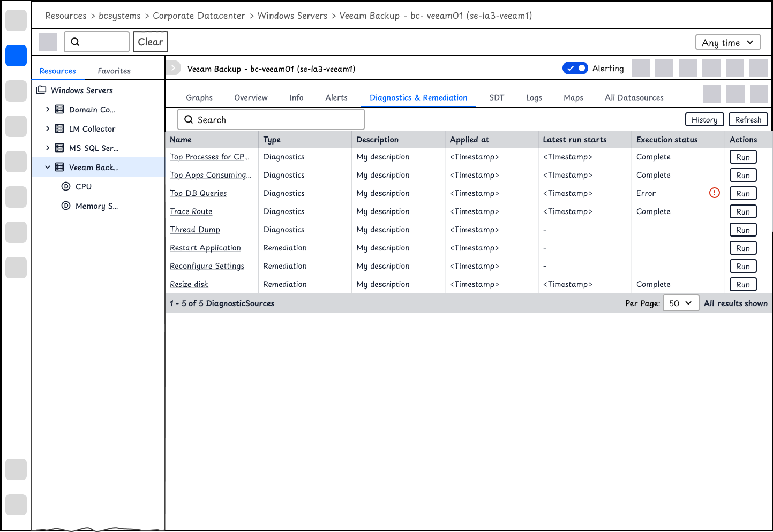Image resolution: width=773 pixels, height=532 pixels.
Task: Switch to the Alerts tab
Action: 336,97
